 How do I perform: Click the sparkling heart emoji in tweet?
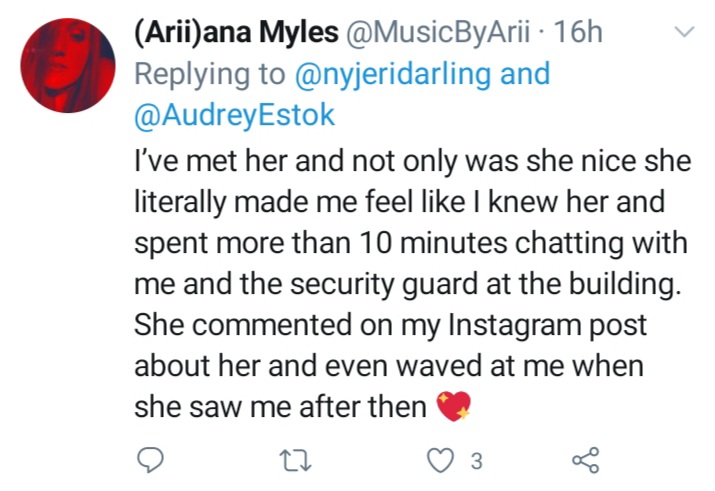[x=454, y=406]
